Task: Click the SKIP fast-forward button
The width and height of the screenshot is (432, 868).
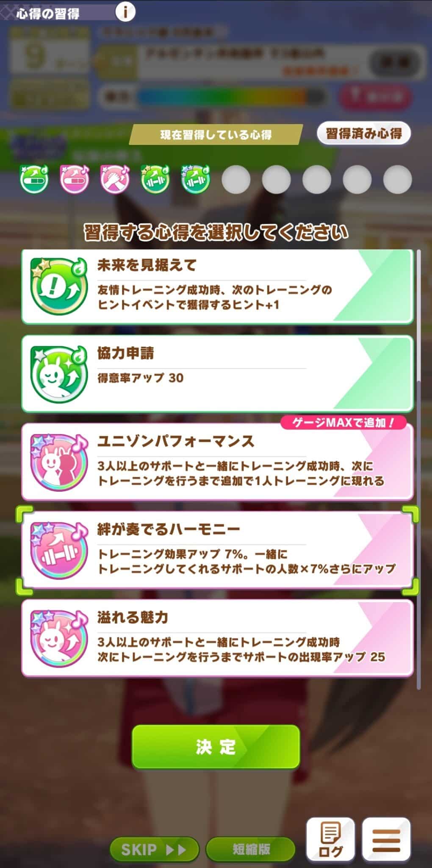Action: pyautogui.click(x=154, y=849)
